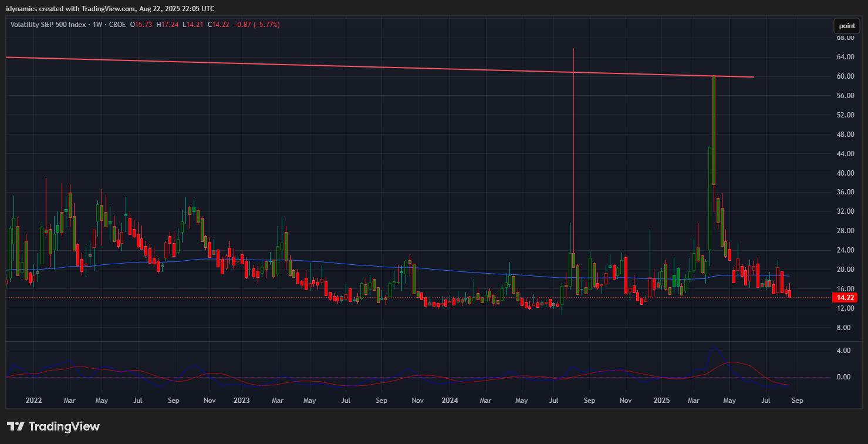Click the '2024' year label on time axis
This screenshot has width=868, height=444.
coord(450,401)
